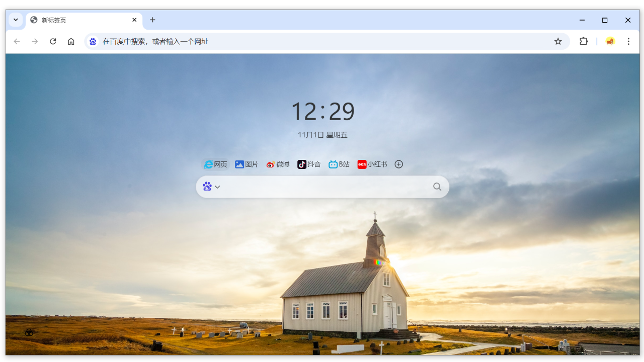The height and width of the screenshot is (362, 644).
Task: Open the tab search dropdown arrow
Action: click(x=16, y=20)
